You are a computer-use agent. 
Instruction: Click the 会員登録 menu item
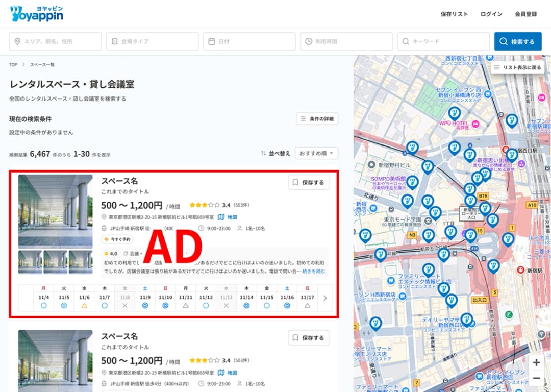pos(526,14)
